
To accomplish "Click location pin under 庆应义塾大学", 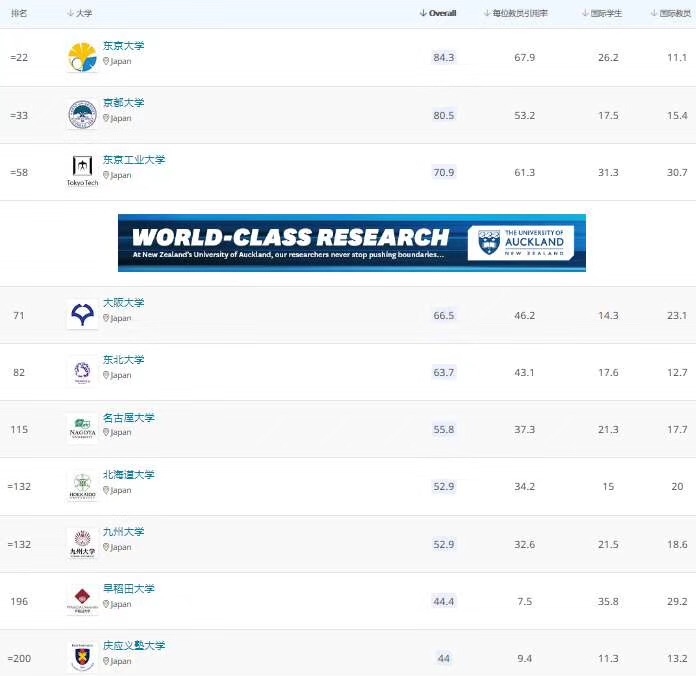I will pos(106,661).
